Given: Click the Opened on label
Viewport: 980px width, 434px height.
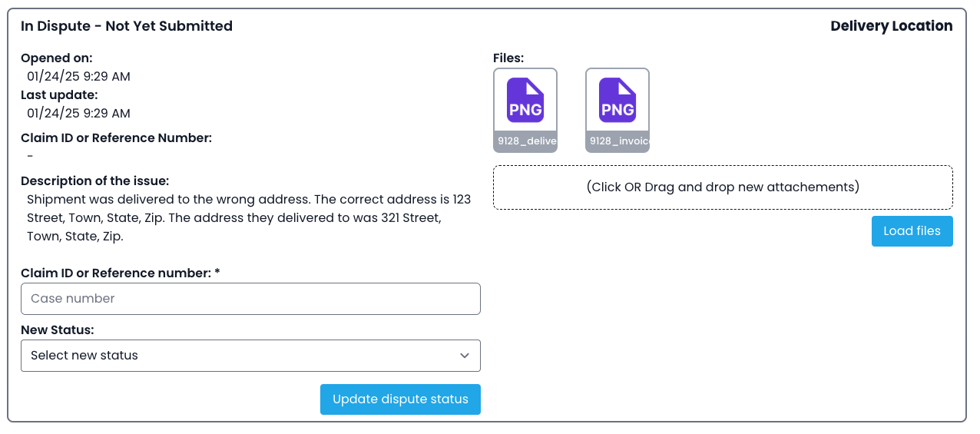Looking at the screenshot, I should coord(57,58).
